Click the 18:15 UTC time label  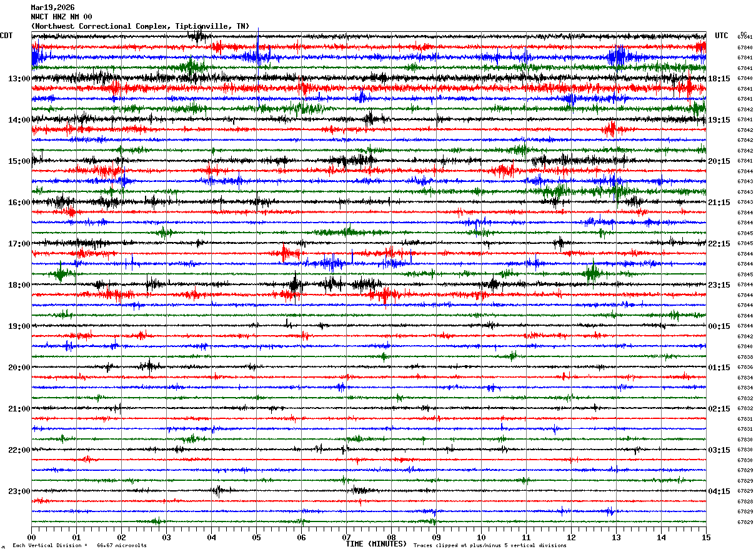coord(719,79)
